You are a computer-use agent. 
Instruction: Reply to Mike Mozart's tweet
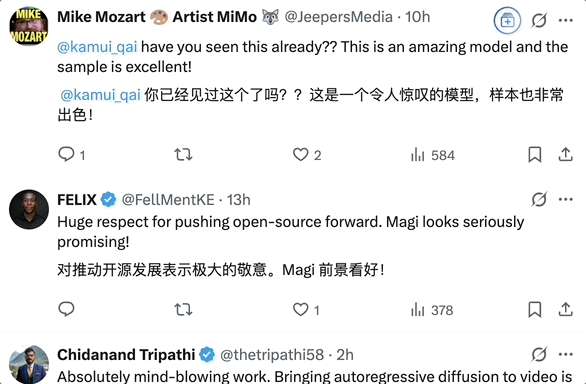[67, 154]
